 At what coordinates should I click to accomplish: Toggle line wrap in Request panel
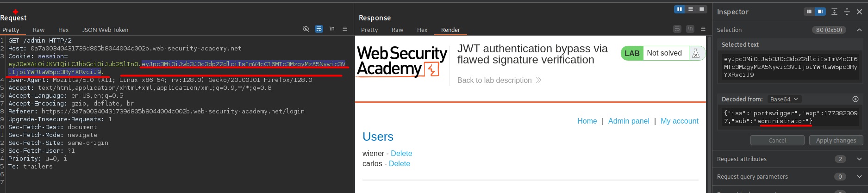pyautogui.click(x=319, y=29)
